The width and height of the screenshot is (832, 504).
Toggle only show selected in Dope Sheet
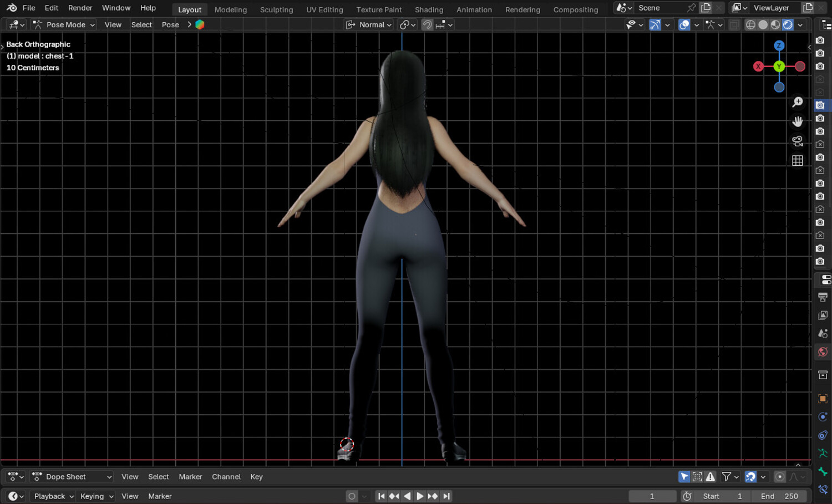(x=684, y=477)
